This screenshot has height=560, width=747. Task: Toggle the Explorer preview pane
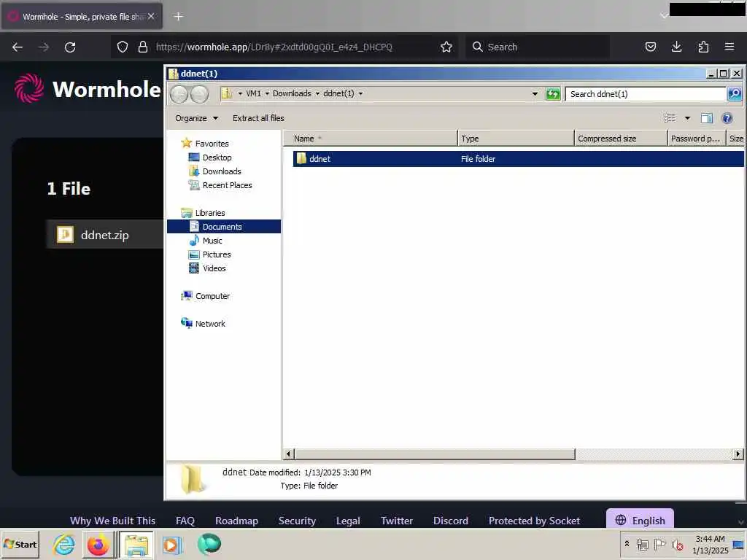tap(706, 118)
